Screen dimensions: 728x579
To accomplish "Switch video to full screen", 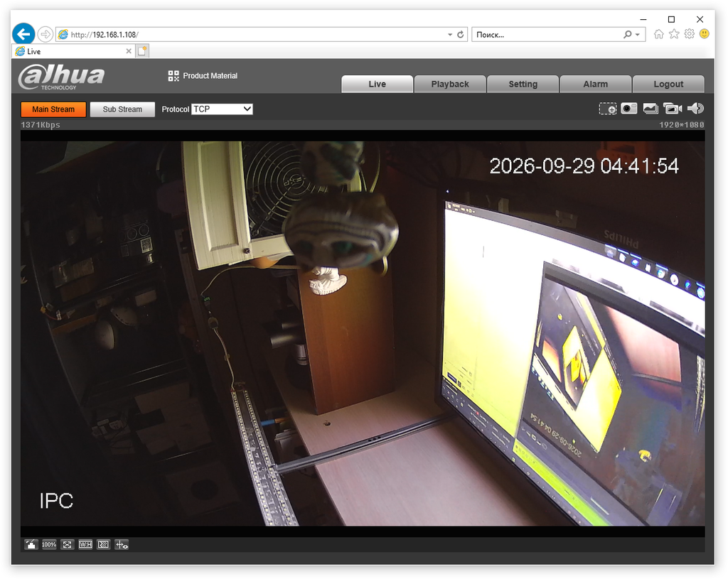I will [67, 544].
